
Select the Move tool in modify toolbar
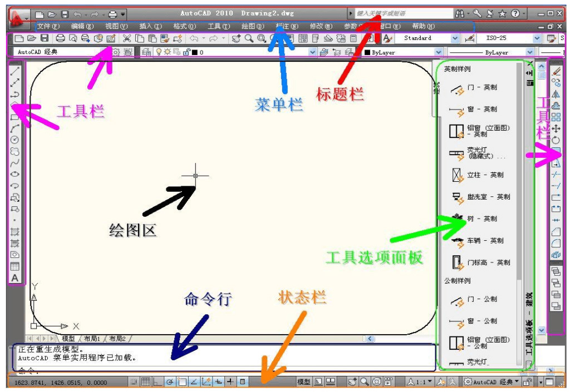[x=556, y=128]
